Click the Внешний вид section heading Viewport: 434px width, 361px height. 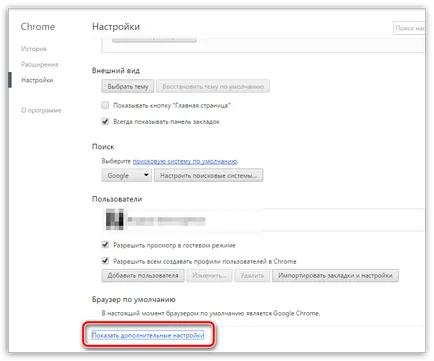[116, 71]
